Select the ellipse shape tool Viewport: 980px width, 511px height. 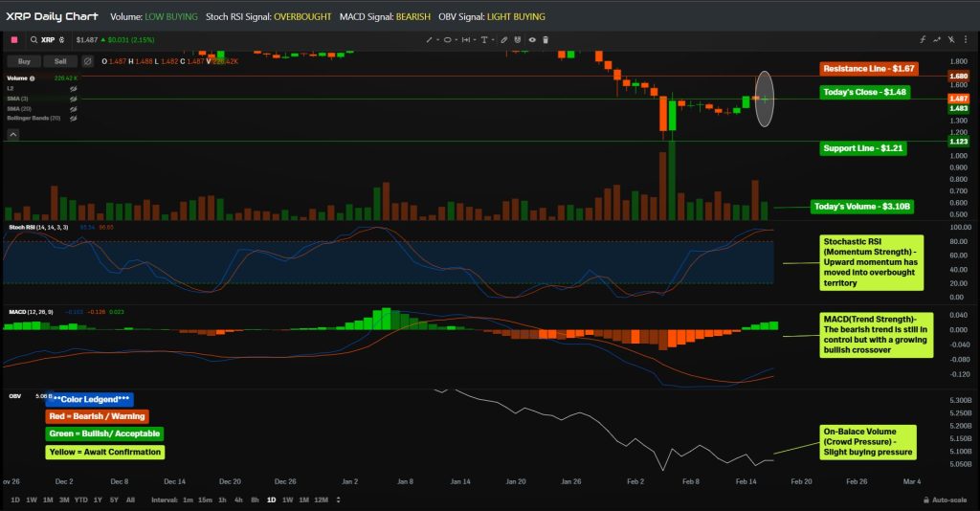click(x=448, y=39)
